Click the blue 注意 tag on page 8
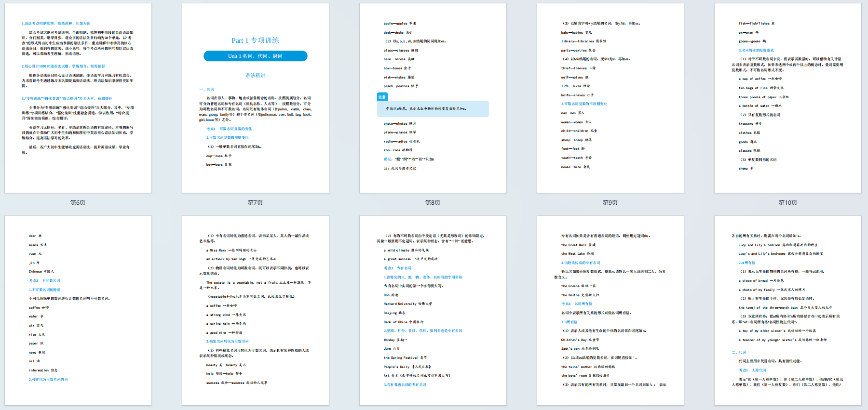 pos(382,97)
